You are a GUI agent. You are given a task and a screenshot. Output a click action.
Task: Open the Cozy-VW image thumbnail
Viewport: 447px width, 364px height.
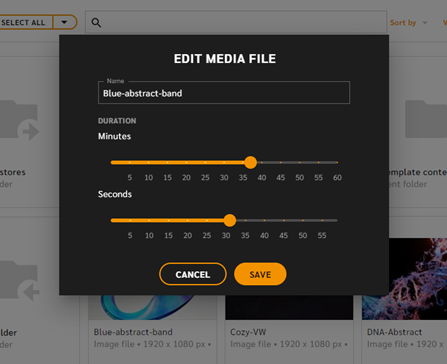289,307
